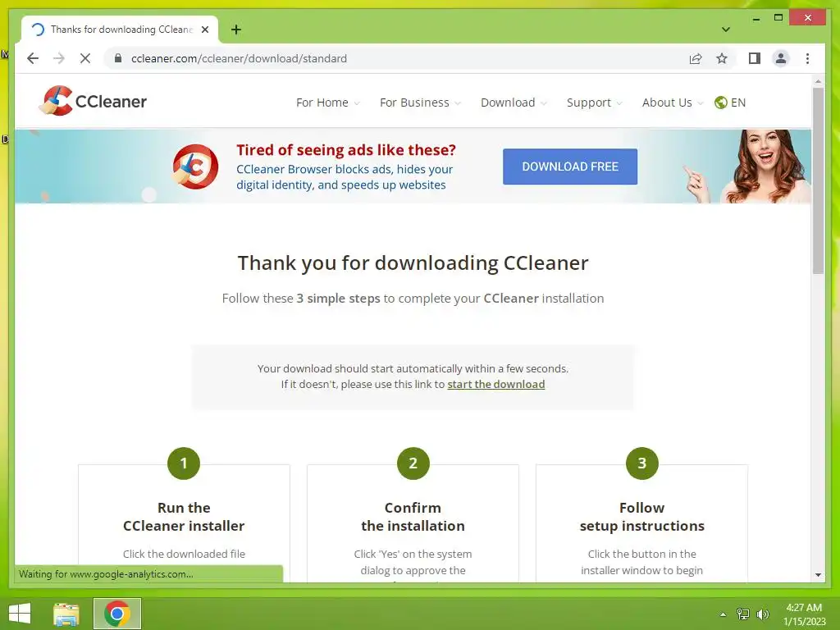Click the scrollbar down arrow
840x630 pixels.
(818, 574)
